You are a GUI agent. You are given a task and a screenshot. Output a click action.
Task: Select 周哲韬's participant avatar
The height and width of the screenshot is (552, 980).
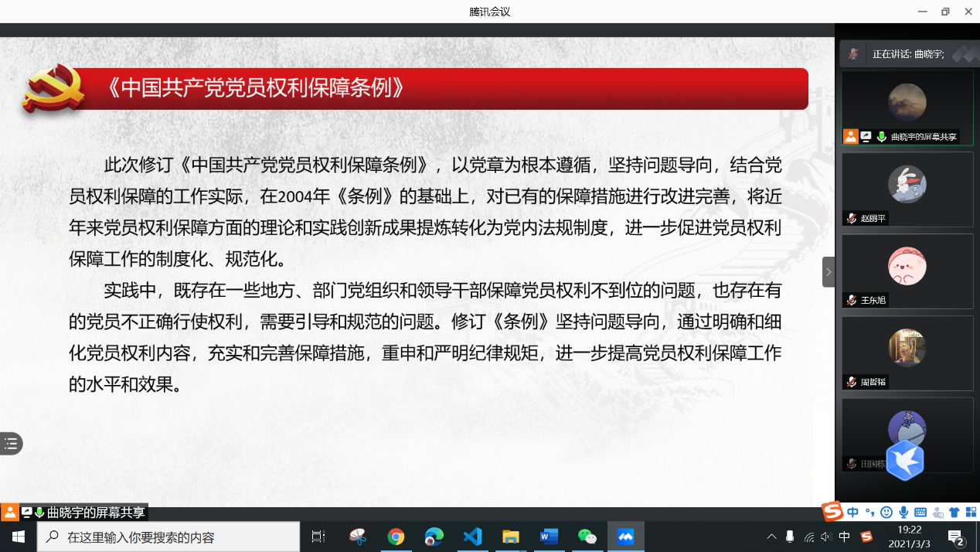(907, 348)
